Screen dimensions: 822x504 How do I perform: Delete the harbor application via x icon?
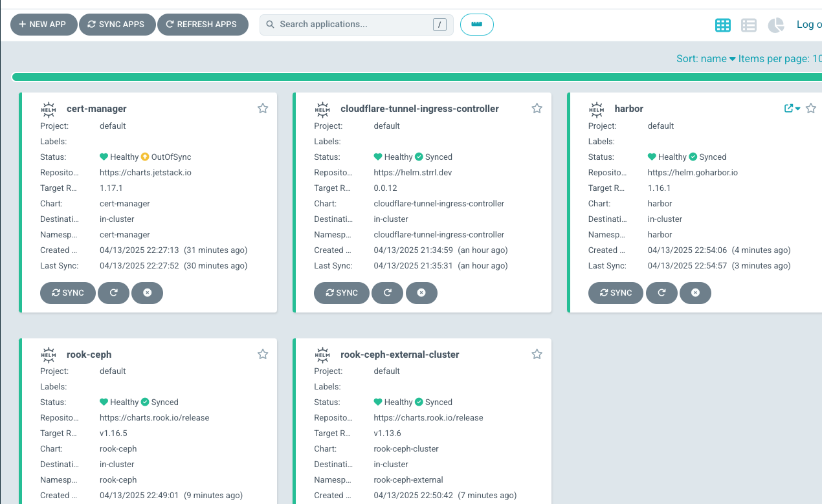(x=695, y=293)
